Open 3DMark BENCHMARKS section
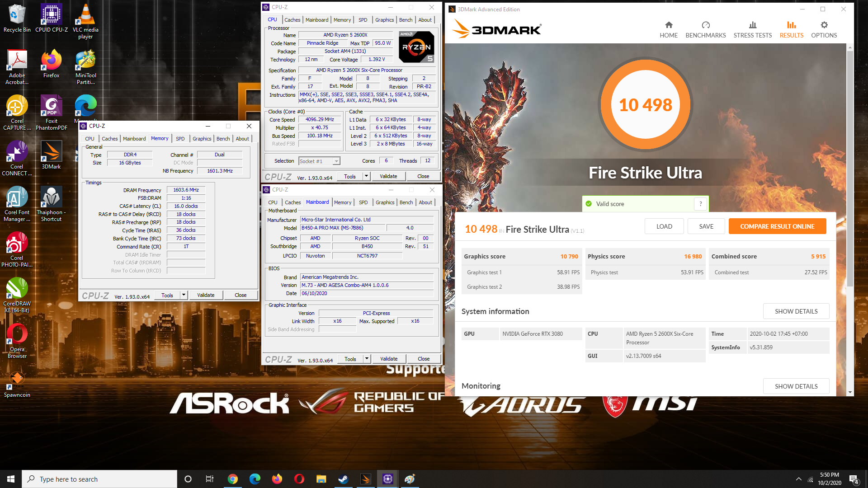 pos(706,30)
